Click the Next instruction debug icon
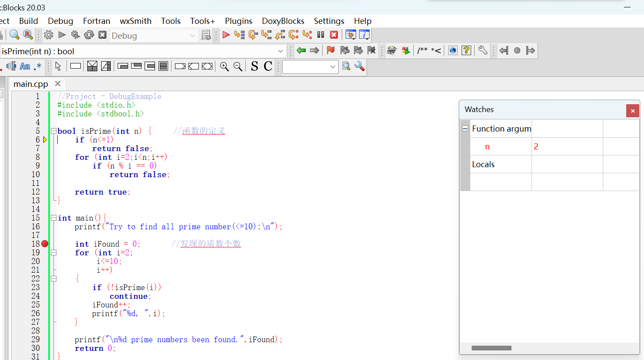This screenshot has width=644, height=360. [294, 35]
